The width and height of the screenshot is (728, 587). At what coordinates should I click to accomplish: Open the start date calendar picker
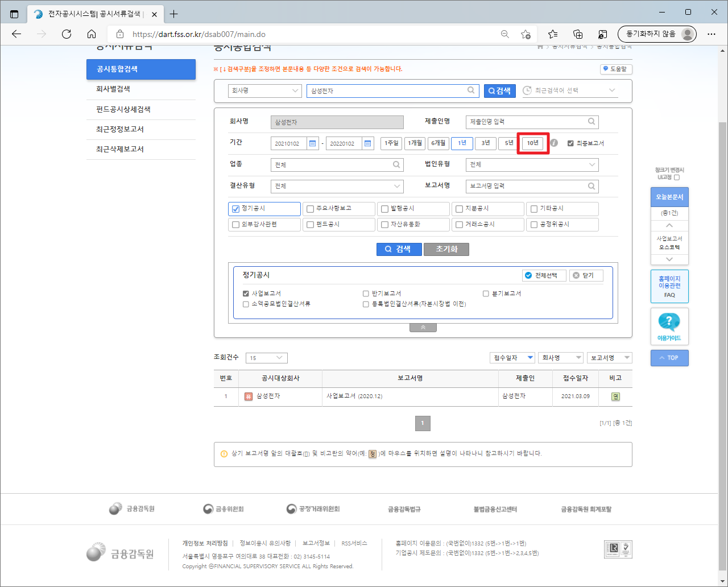coord(313,143)
